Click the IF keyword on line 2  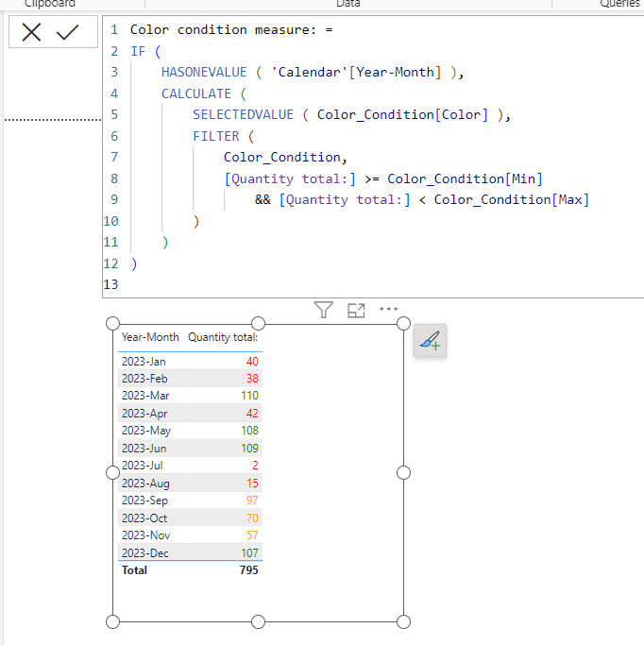(x=138, y=51)
